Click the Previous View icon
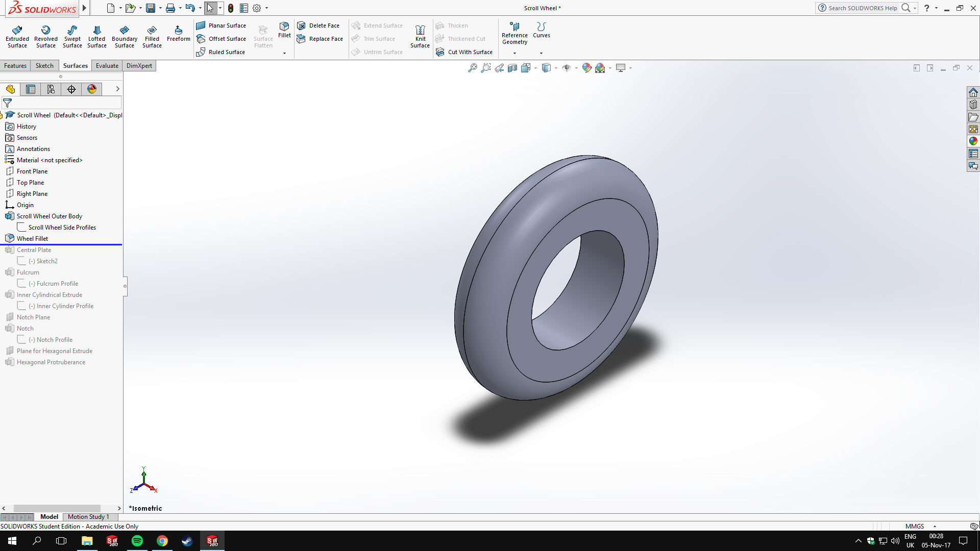Viewport: 980px width, 551px height. point(499,68)
